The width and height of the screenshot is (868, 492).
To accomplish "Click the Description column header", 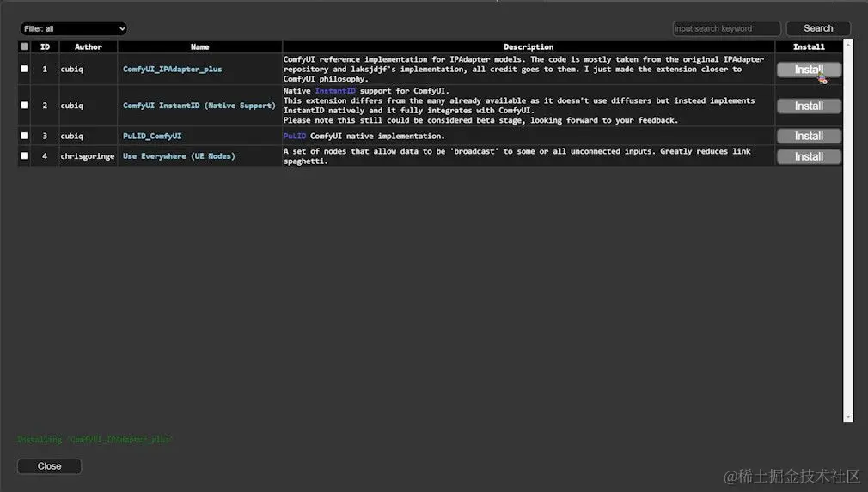I will point(529,46).
